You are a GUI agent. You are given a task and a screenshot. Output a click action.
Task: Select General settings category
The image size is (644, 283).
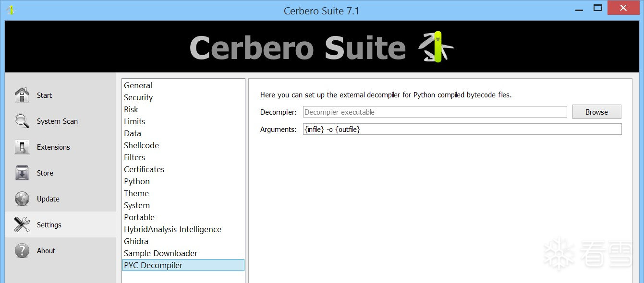(x=183, y=85)
